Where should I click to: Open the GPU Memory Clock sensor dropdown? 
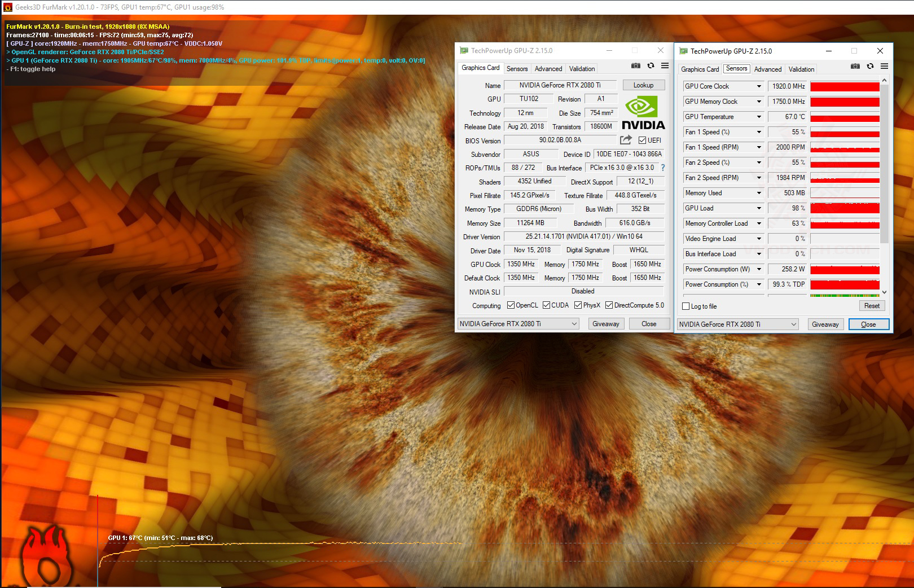759,102
